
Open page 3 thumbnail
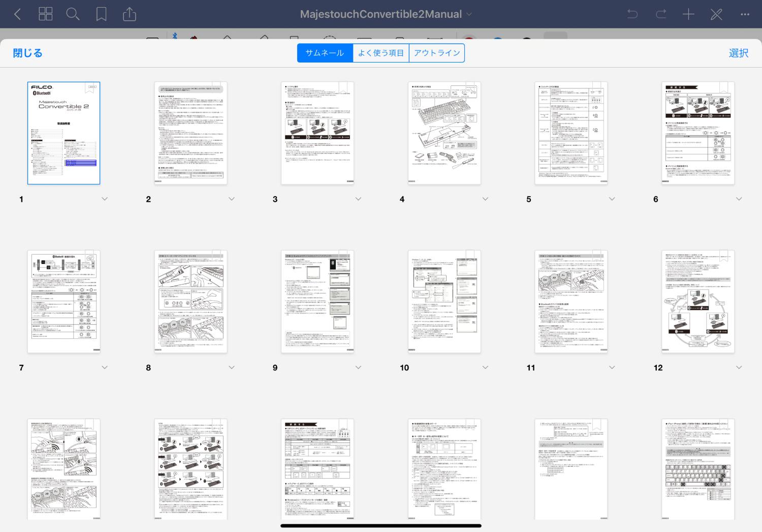pos(317,133)
